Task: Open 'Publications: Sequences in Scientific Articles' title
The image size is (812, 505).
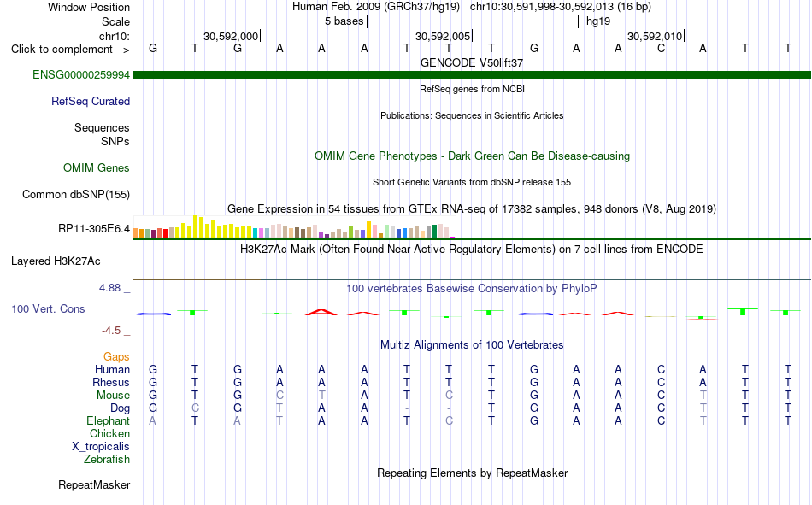Action: pos(472,115)
